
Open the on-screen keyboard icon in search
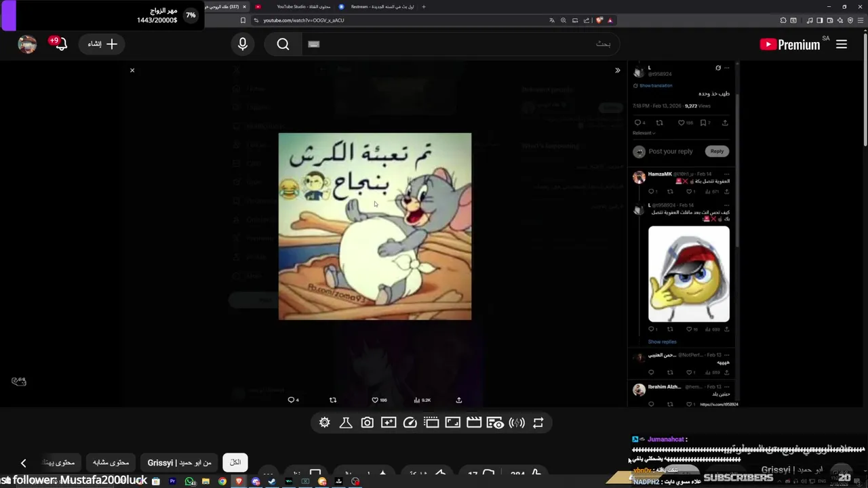coord(313,44)
